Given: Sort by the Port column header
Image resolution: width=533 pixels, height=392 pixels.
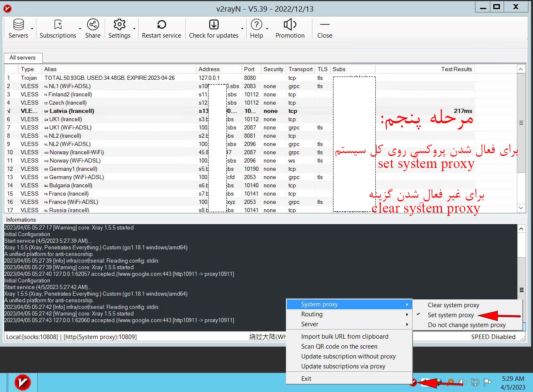Looking at the screenshot, I should pyautogui.click(x=251, y=69).
